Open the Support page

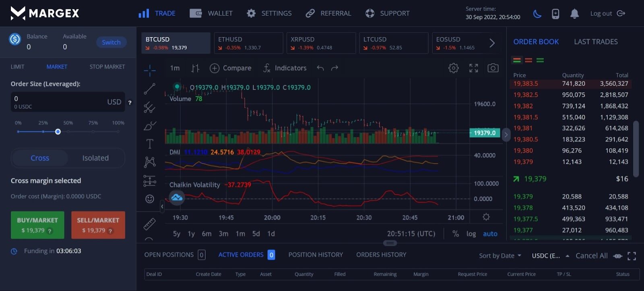(387, 13)
